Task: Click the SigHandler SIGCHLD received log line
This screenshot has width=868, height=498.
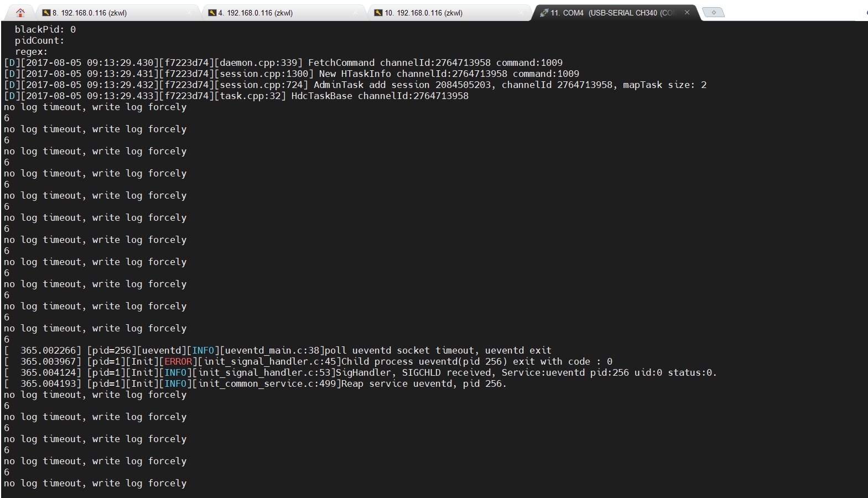Action: [360, 372]
